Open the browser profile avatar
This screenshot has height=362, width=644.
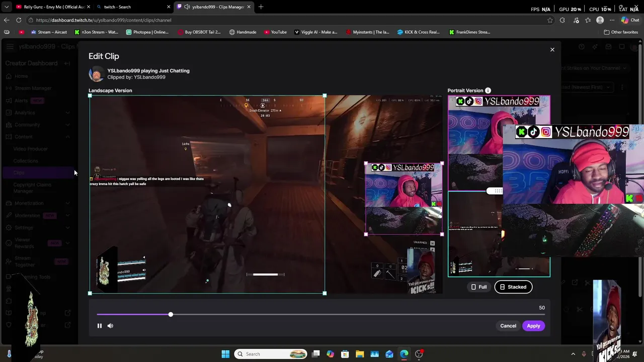tap(600, 20)
